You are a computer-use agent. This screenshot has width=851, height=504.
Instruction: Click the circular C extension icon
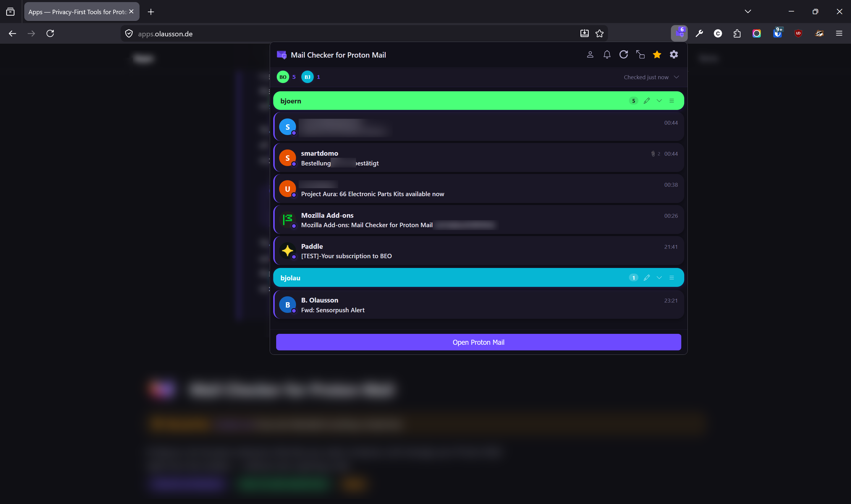coord(718,33)
